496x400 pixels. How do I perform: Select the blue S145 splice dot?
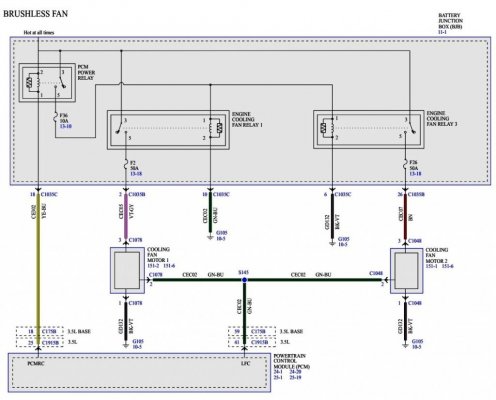244,280
